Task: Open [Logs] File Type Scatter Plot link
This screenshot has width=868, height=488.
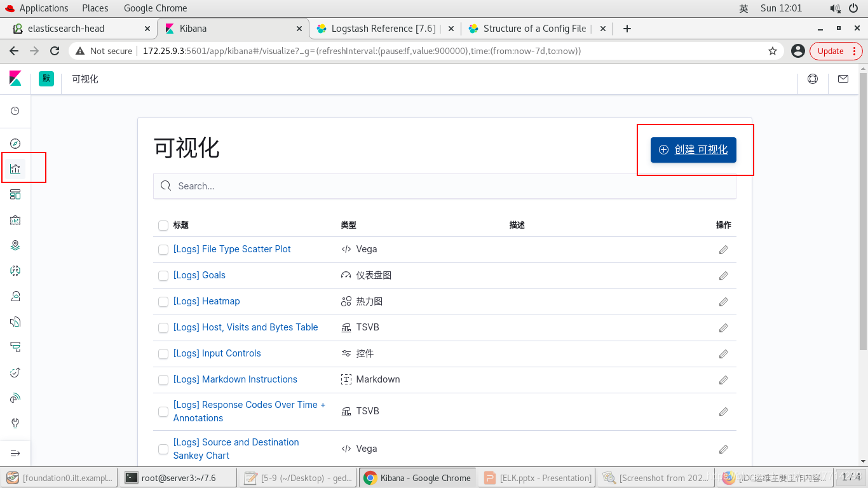Action: pos(232,249)
